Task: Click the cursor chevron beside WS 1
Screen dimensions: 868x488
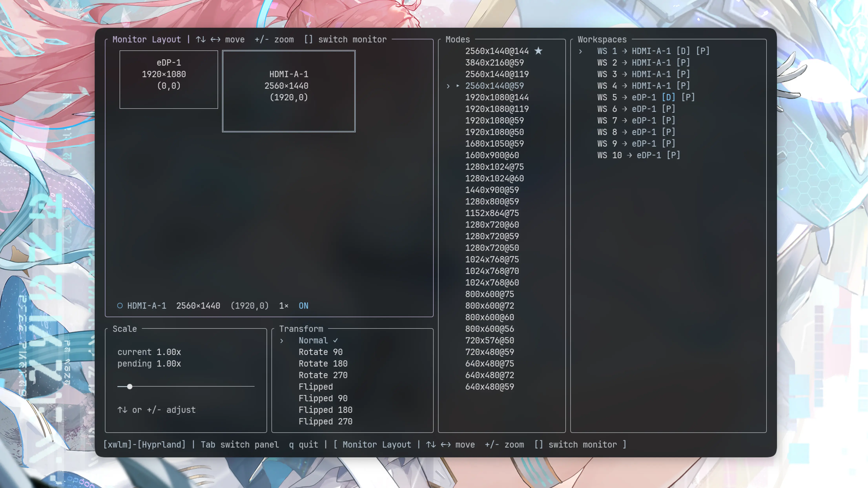Action: (581, 52)
